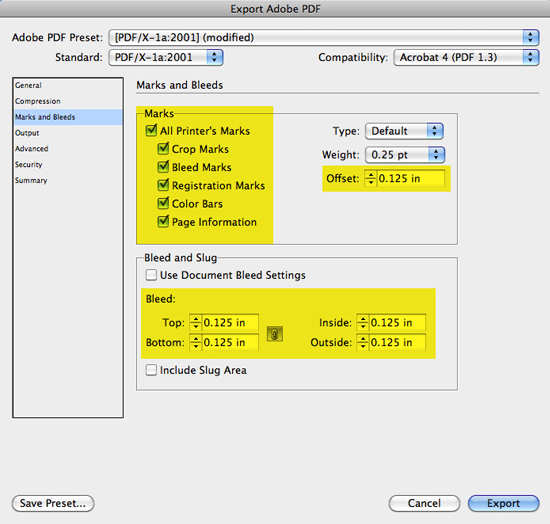Click the Save Preset button

pyautogui.click(x=53, y=503)
